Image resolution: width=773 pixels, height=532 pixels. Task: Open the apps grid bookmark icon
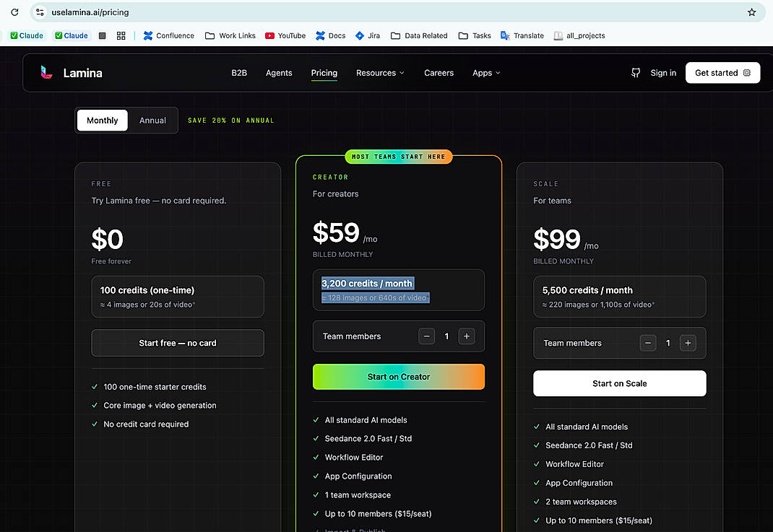(x=121, y=35)
